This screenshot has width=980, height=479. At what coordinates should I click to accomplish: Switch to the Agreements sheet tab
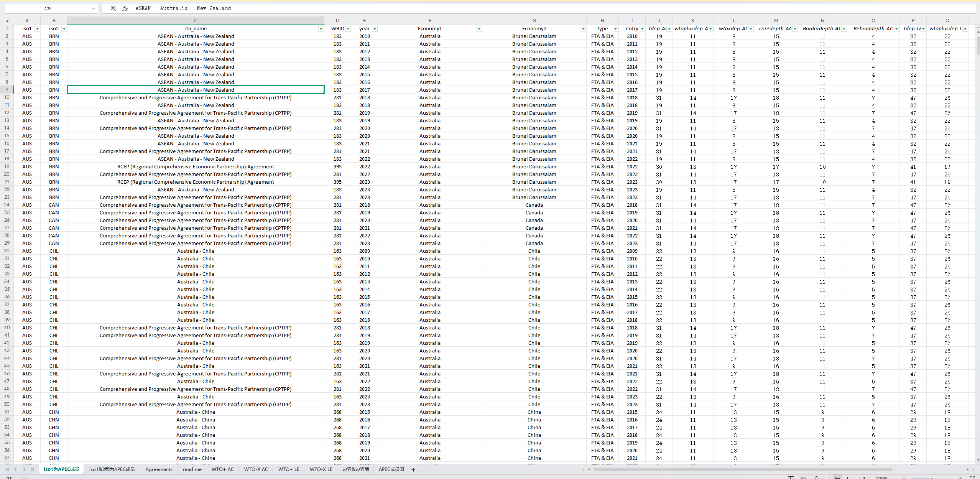pyautogui.click(x=159, y=469)
